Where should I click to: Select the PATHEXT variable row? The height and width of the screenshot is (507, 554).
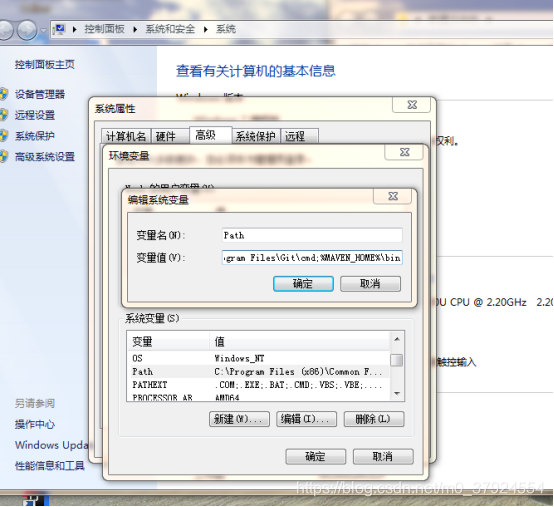pyautogui.click(x=258, y=385)
